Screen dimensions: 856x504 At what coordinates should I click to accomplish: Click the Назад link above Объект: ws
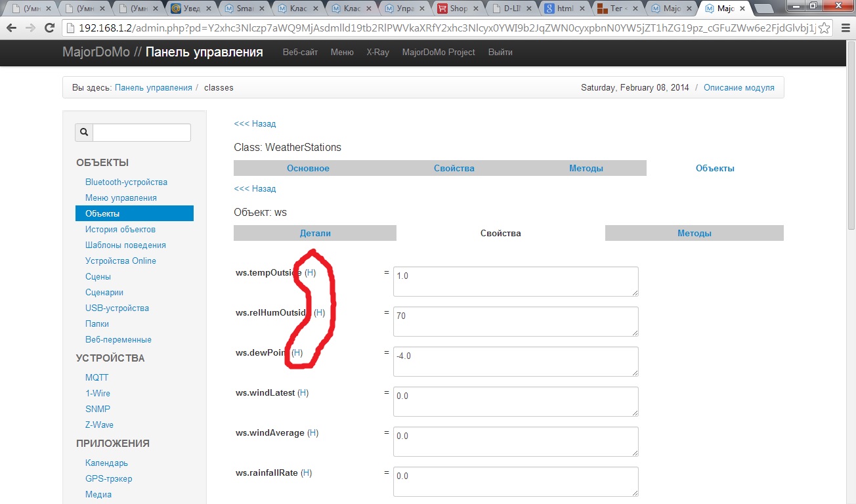[x=255, y=188]
